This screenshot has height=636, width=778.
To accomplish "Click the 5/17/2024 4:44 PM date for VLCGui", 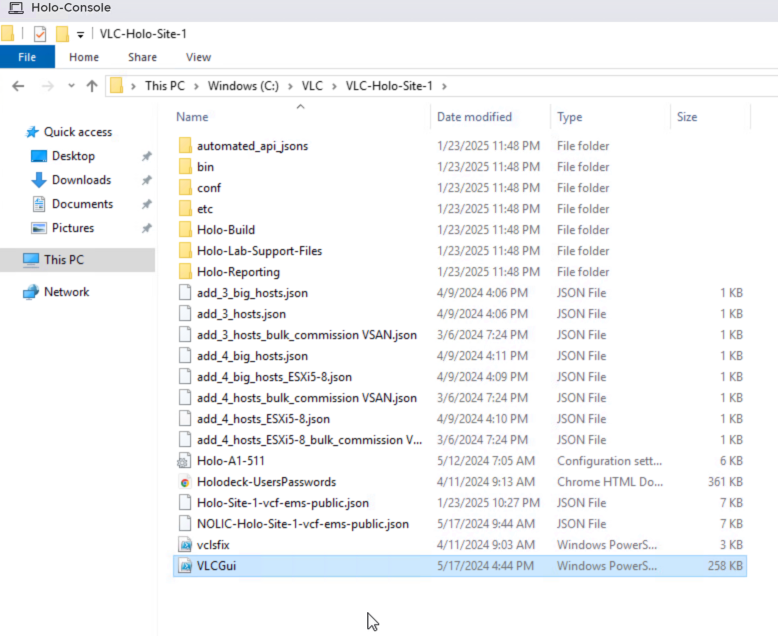I will 485,566.
